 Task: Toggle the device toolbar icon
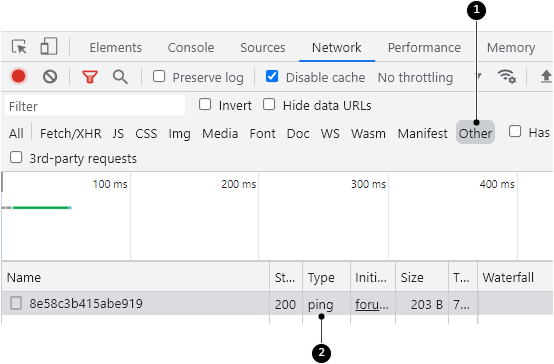pyautogui.click(x=48, y=46)
